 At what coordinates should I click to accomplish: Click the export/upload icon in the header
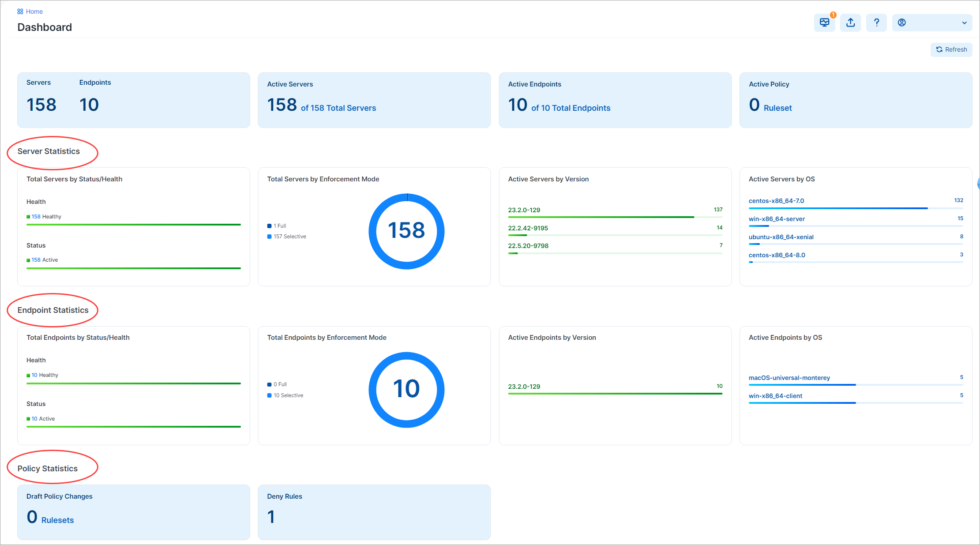[x=850, y=23]
